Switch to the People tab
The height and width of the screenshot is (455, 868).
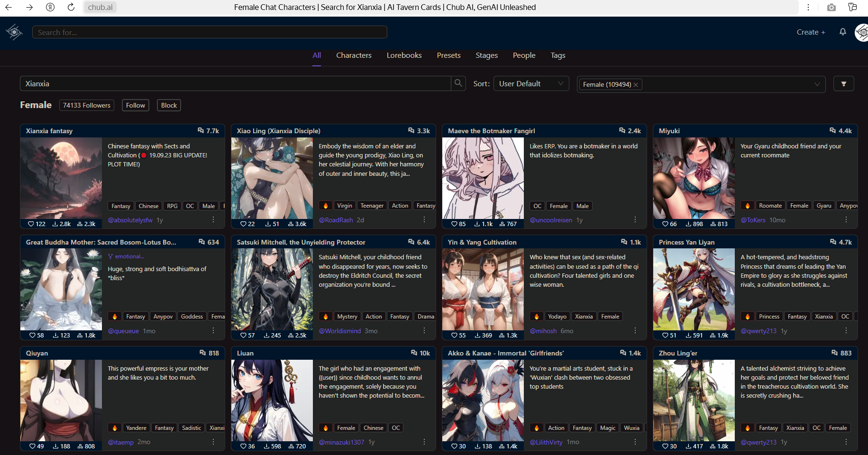524,55
